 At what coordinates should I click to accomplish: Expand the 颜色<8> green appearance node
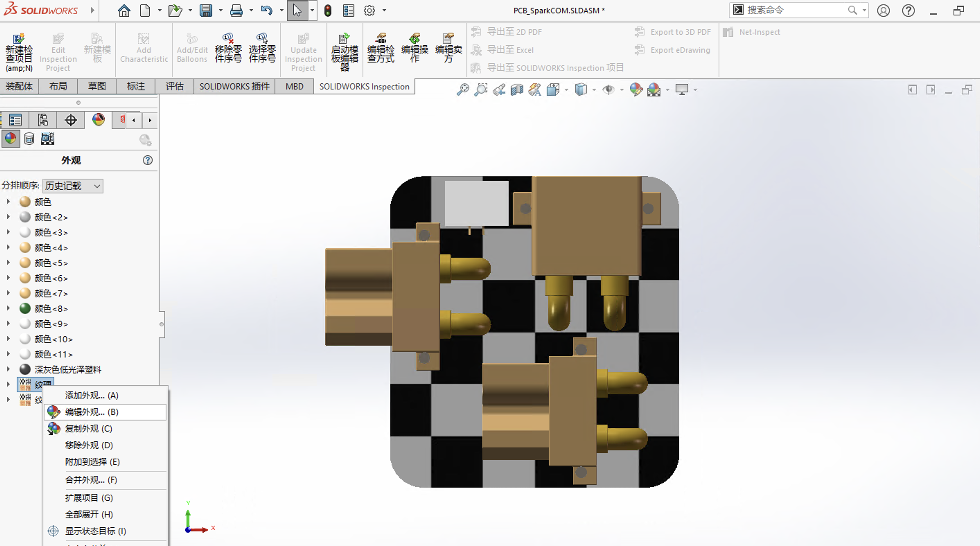click(x=8, y=308)
